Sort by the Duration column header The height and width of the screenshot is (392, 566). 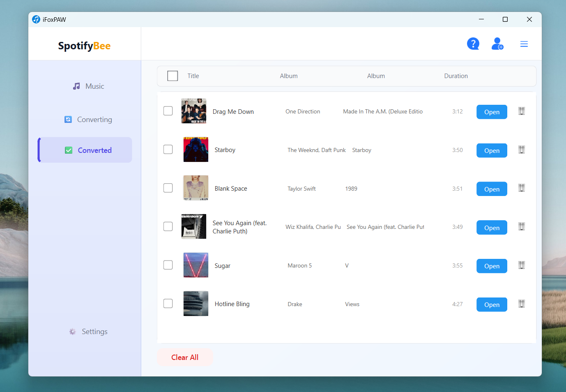coord(456,76)
